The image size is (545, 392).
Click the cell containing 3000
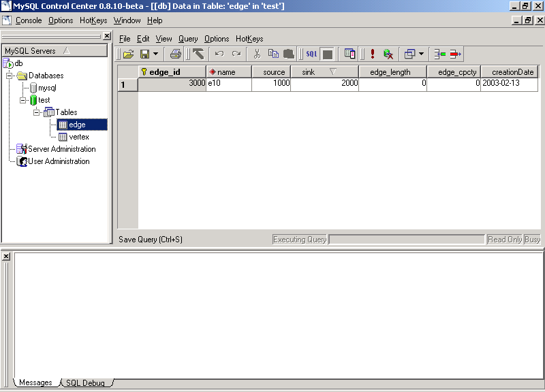click(x=172, y=84)
